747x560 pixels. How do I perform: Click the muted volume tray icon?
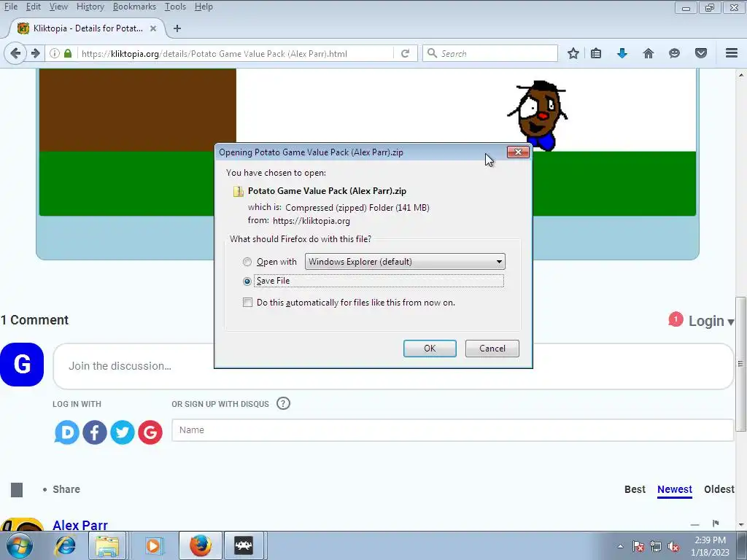tap(673, 547)
